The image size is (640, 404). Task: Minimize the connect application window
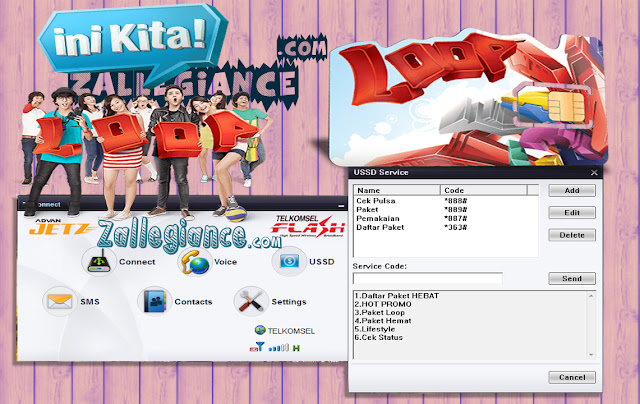[x=341, y=206]
